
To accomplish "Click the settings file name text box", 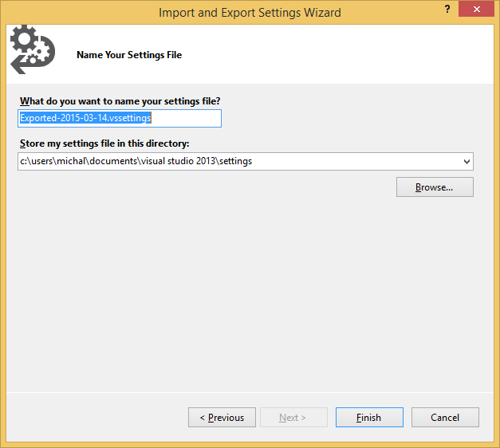I will pos(120,118).
